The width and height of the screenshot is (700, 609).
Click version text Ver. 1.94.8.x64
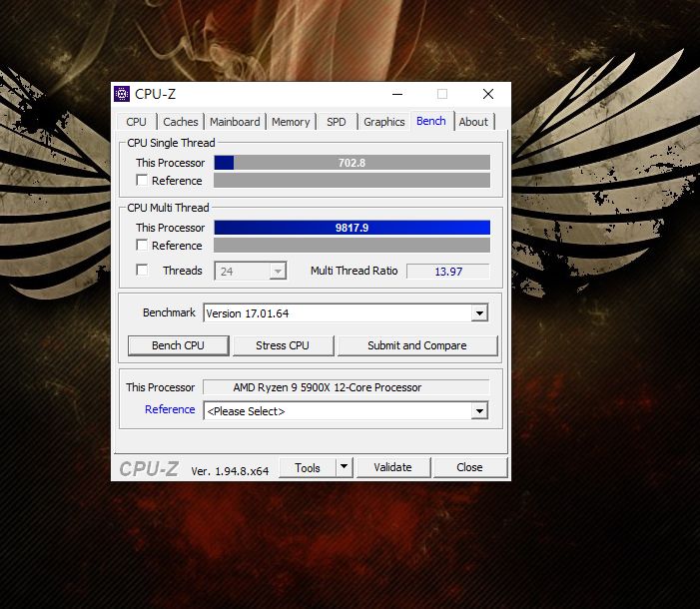pyautogui.click(x=230, y=471)
